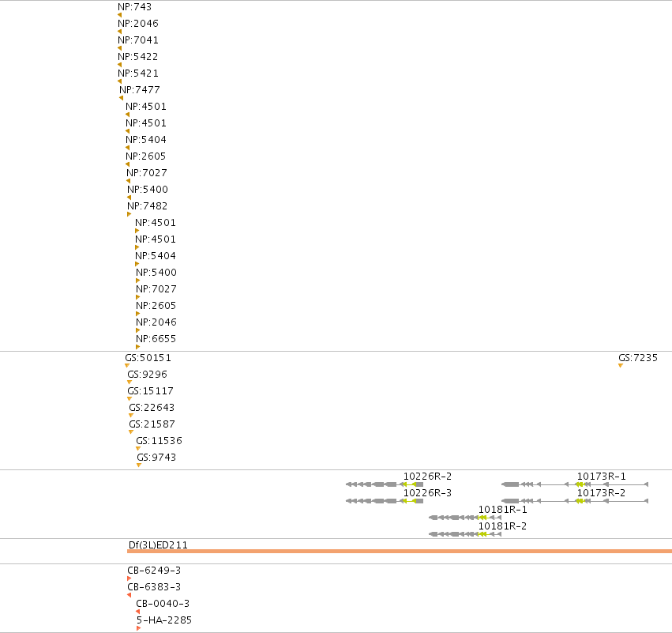Viewport: 672px width, 633px height.
Task: Click the 10226R-2 transcript glyph
Action: coord(385,484)
